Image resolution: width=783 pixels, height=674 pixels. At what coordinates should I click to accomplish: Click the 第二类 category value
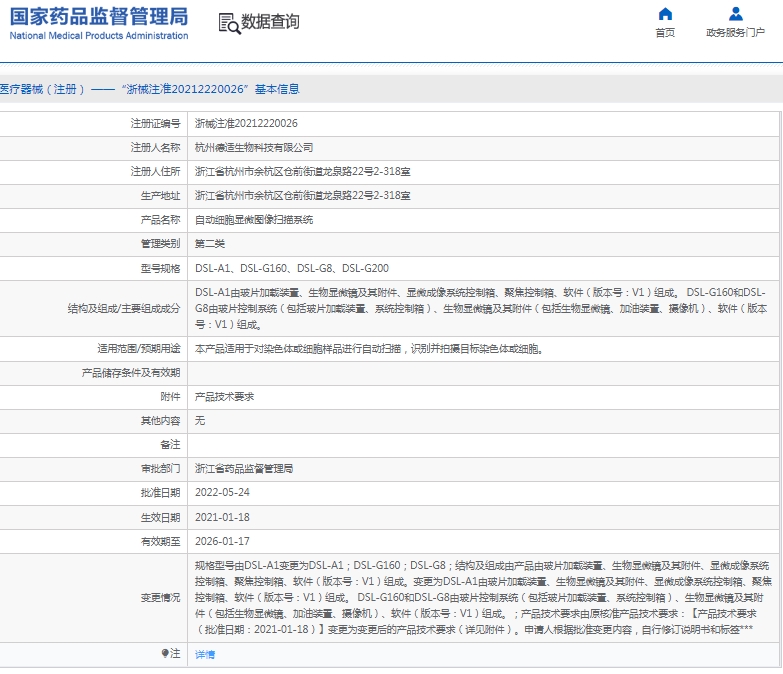[210, 244]
